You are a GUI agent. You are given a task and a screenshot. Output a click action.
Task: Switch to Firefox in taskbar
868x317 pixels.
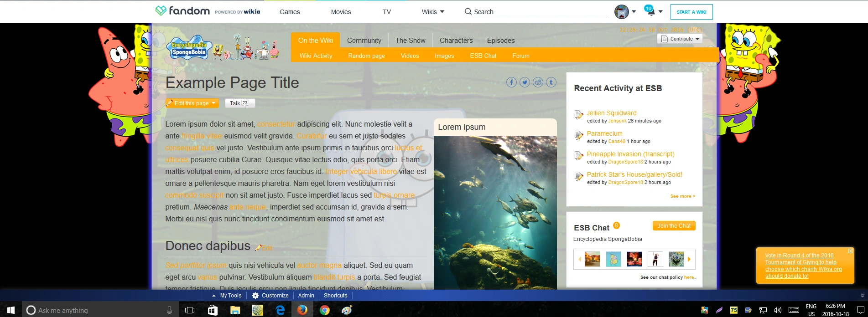tap(302, 310)
